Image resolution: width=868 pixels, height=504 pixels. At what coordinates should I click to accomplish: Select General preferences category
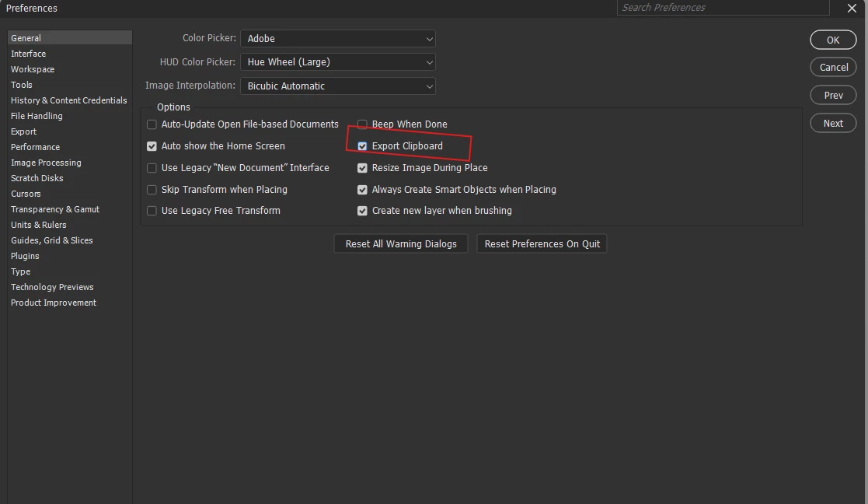tap(70, 37)
